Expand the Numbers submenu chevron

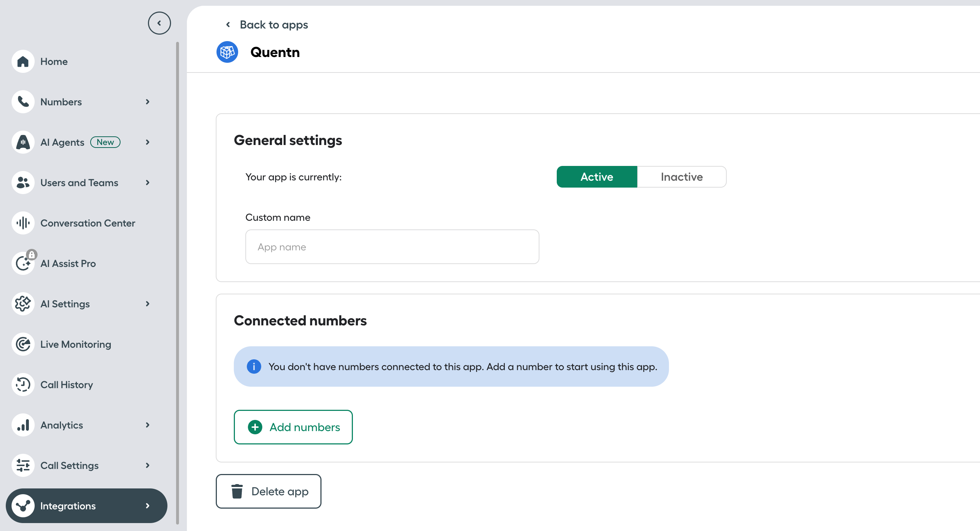148,102
